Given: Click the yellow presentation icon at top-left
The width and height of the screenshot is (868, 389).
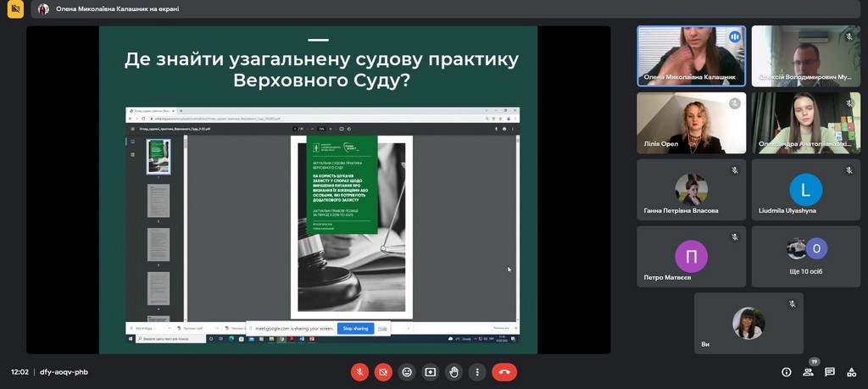Looking at the screenshot, I should click(15, 9).
